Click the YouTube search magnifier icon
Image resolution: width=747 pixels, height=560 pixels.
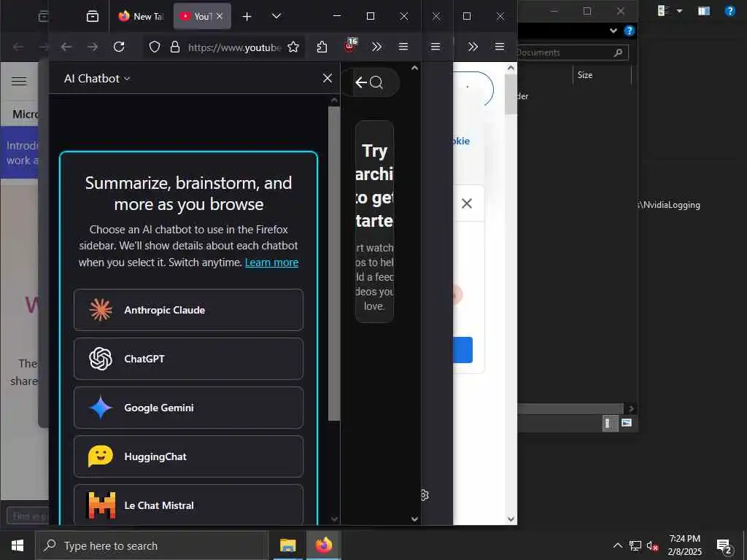(x=377, y=83)
